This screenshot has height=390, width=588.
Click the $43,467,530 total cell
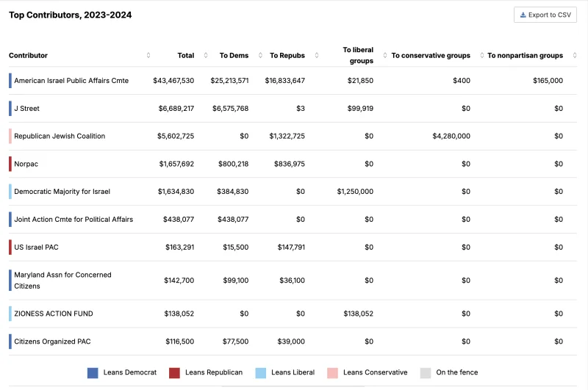pos(173,81)
